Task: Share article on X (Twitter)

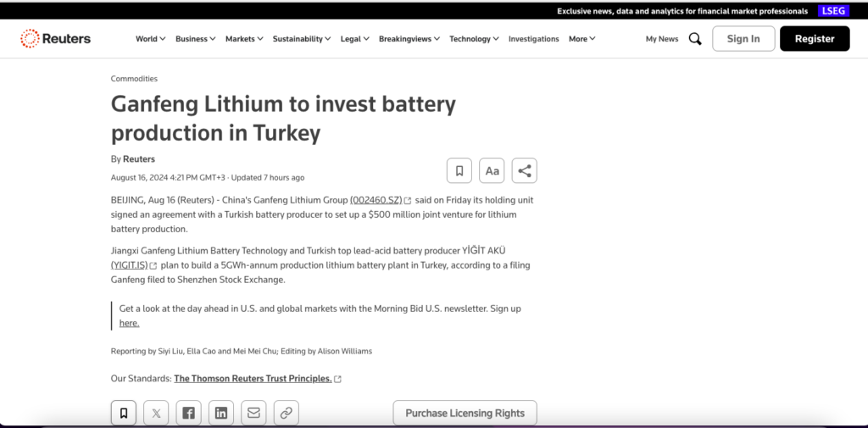Action: click(x=156, y=413)
